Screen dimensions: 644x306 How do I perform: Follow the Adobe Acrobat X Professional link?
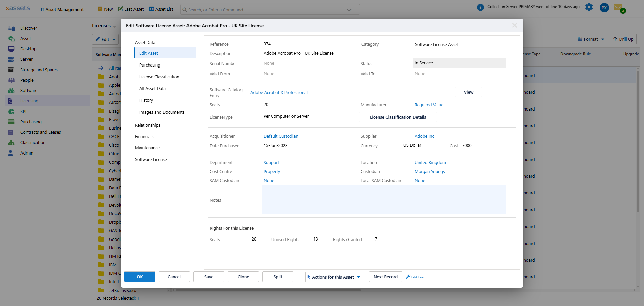(278, 92)
